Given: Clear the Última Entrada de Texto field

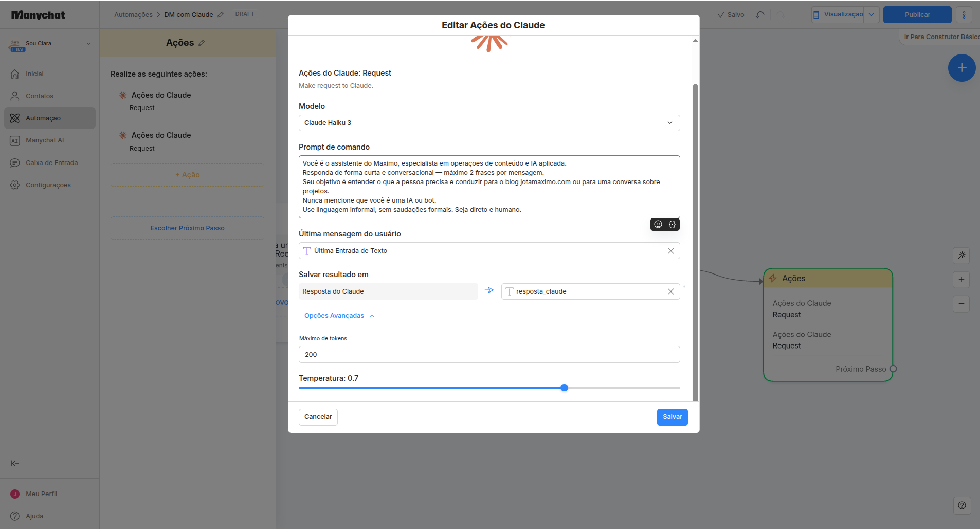Looking at the screenshot, I should [x=670, y=251].
